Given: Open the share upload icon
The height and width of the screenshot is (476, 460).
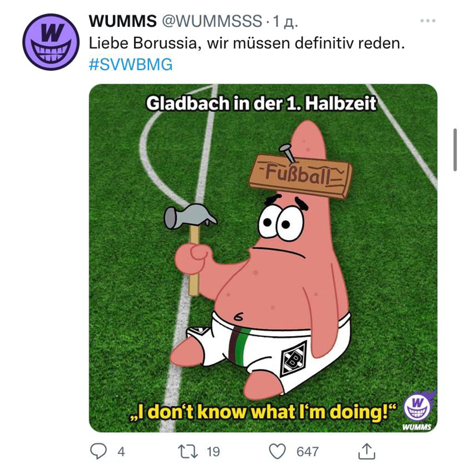Looking at the screenshot, I should pos(367,451).
